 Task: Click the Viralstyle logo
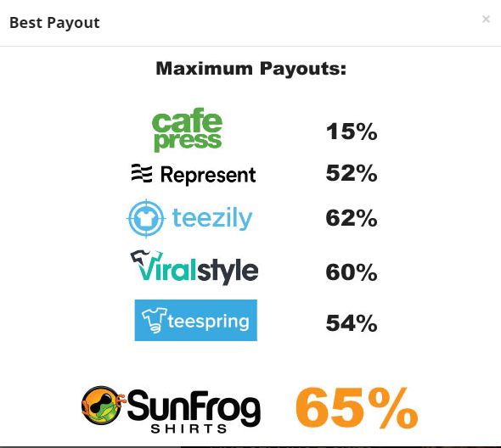(x=194, y=267)
